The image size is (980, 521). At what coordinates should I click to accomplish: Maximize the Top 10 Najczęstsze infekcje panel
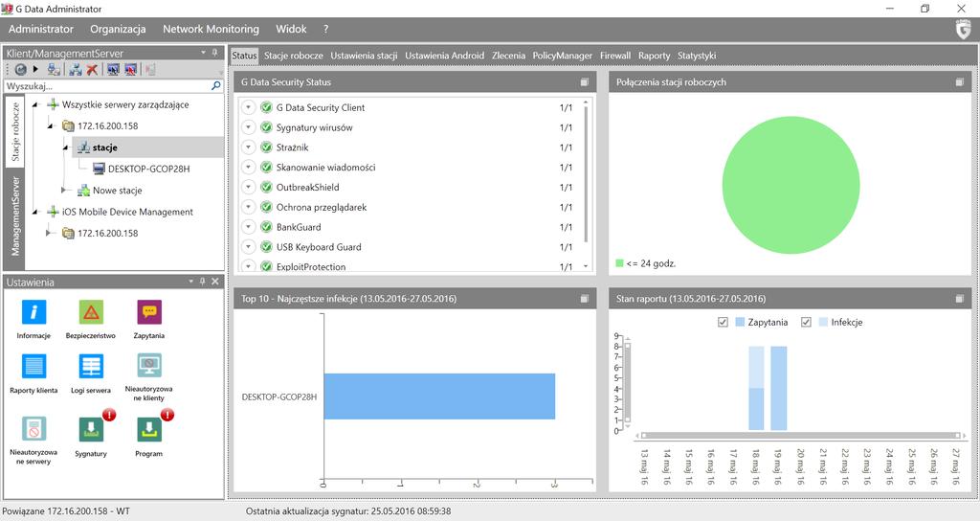(585, 299)
